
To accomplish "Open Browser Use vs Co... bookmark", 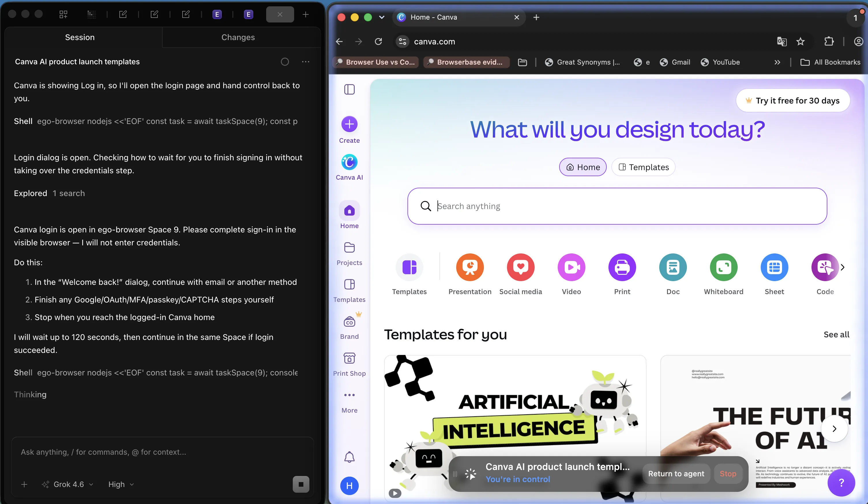I will coord(375,62).
